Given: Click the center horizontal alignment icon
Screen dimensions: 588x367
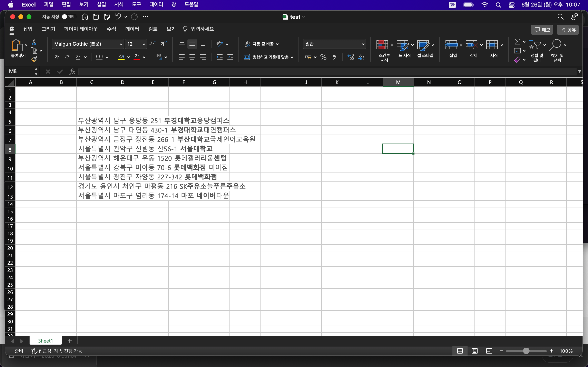Looking at the screenshot, I should point(192,57).
